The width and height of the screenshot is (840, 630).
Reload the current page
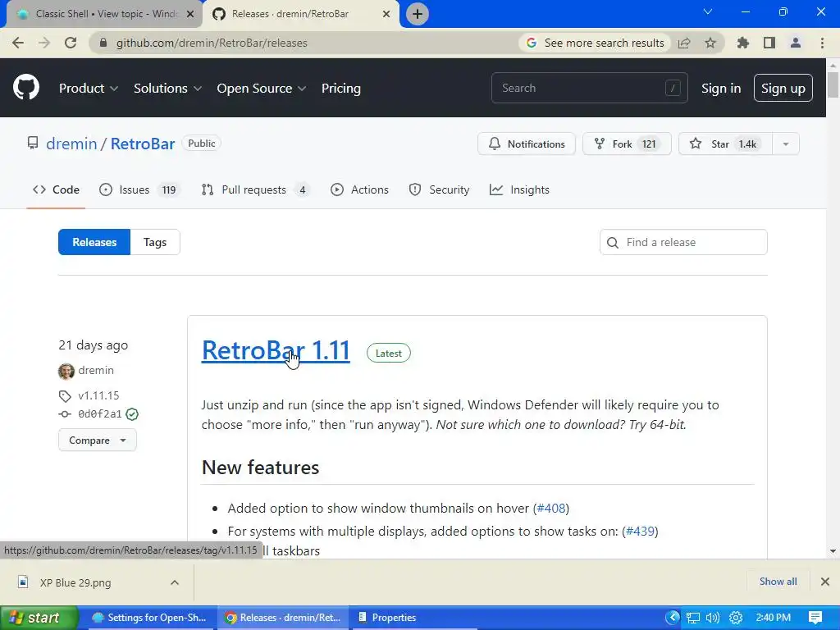[71, 43]
